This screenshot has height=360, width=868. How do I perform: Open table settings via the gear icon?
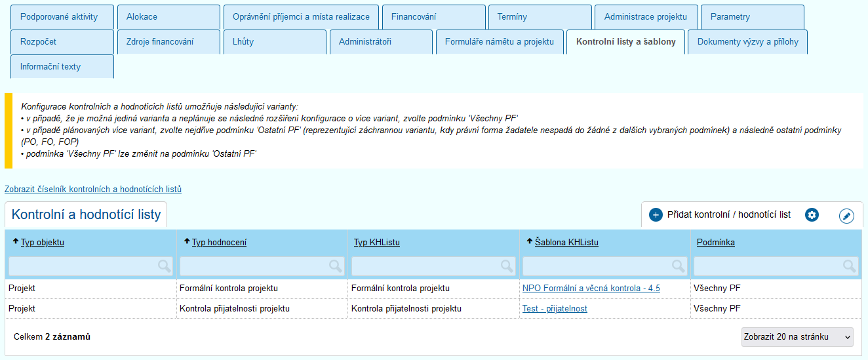(812, 214)
